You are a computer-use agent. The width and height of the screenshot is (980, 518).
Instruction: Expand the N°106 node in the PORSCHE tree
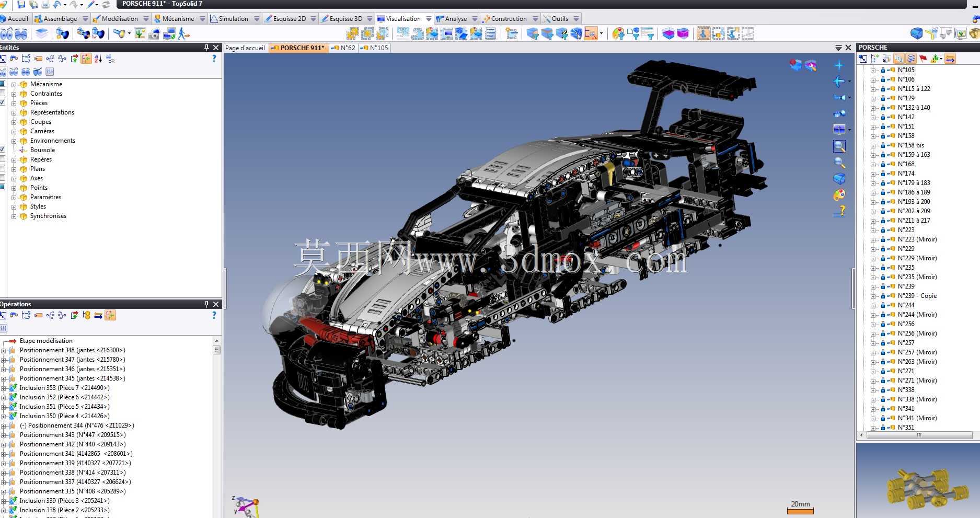click(873, 80)
